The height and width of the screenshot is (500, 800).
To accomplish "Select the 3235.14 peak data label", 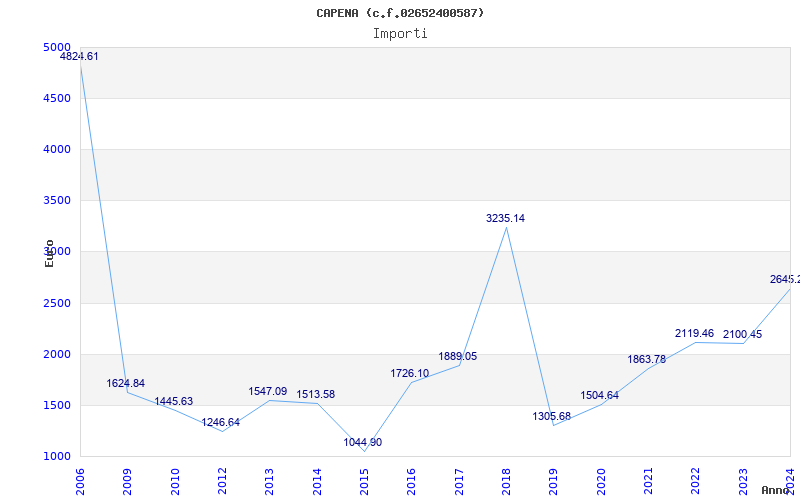I will (506, 218).
